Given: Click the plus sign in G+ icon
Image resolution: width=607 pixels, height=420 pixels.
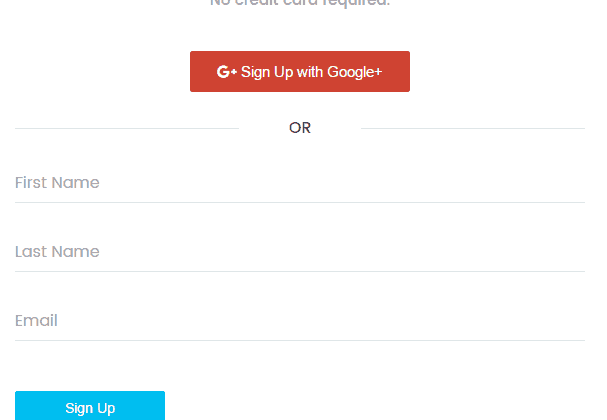Looking at the screenshot, I should click(233, 72).
